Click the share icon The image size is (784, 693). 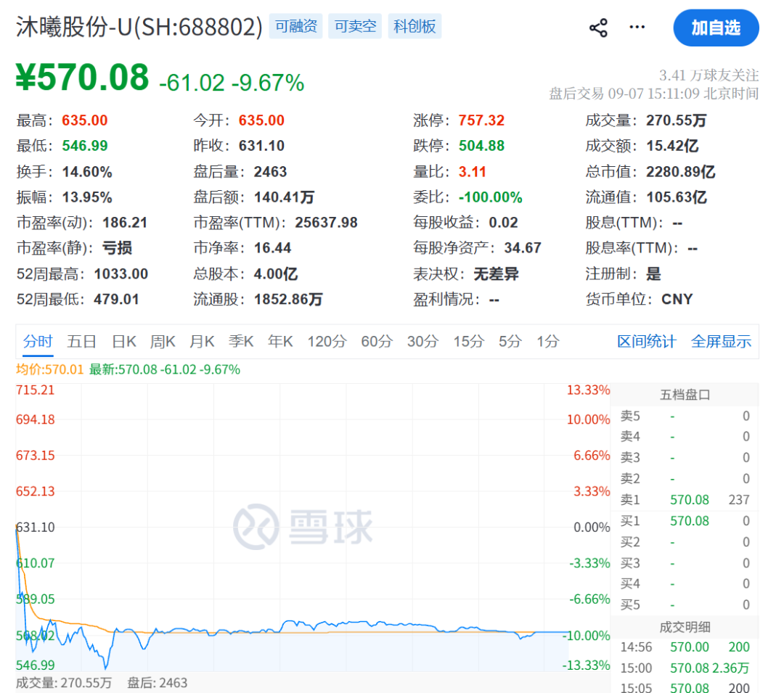pos(598,28)
